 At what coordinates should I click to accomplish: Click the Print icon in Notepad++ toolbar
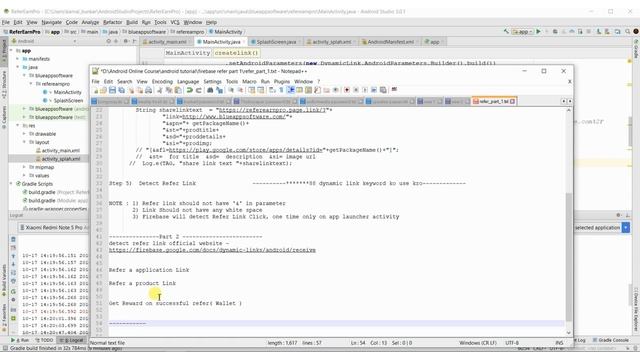click(x=149, y=90)
